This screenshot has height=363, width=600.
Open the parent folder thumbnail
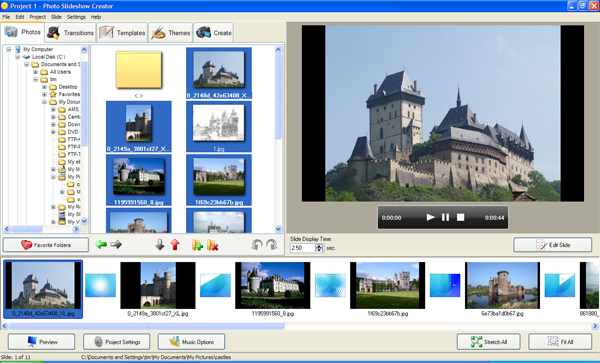tap(139, 71)
